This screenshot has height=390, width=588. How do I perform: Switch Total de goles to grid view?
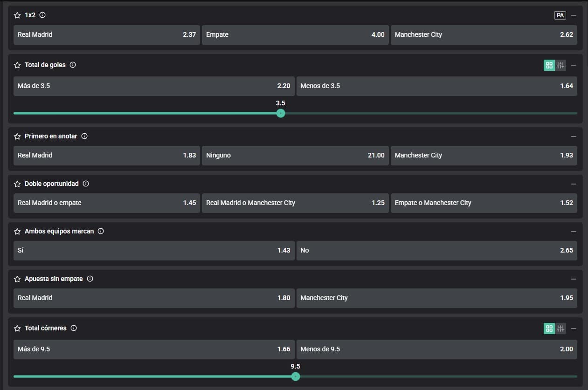pyautogui.click(x=549, y=65)
